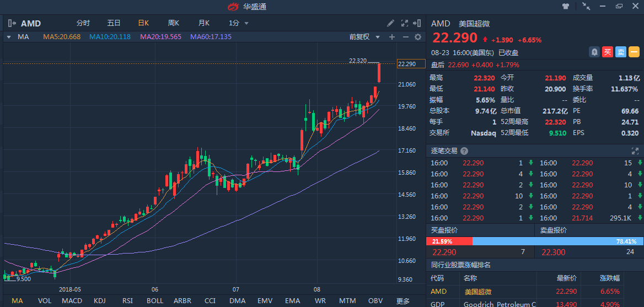This screenshot has height=307, width=644.
Task: Open the drawing pencil tool
Action: (x=390, y=23)
